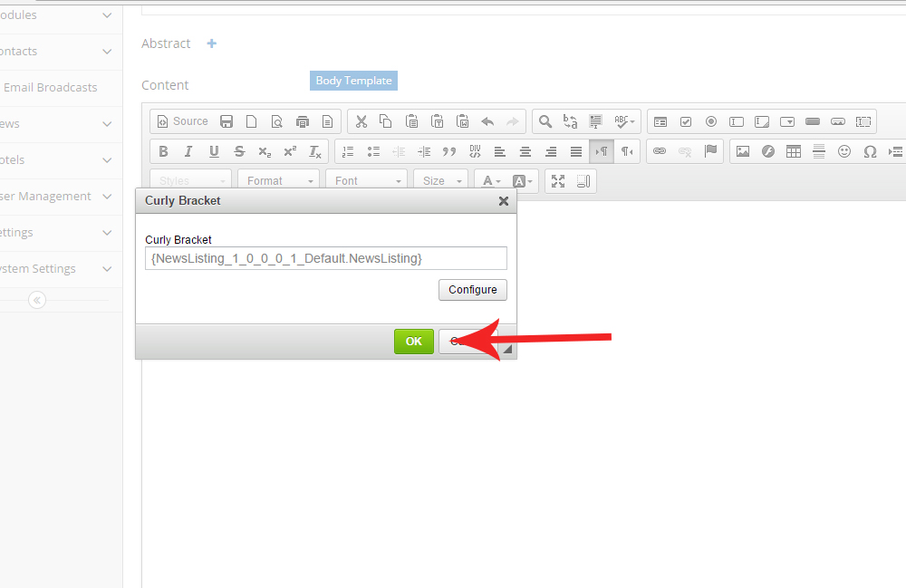Click the Source view button
This screenshot has width=906, height=588.
tap(182, 121)
